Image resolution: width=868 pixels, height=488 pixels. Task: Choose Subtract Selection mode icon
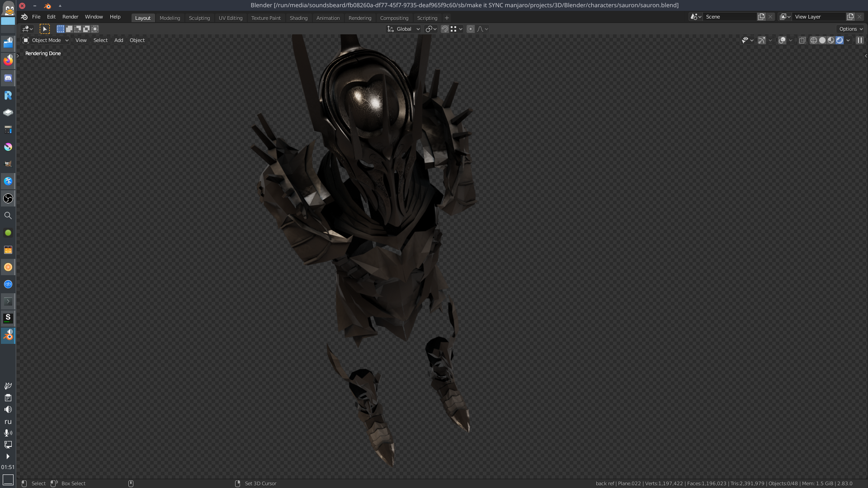click(78, 29)
